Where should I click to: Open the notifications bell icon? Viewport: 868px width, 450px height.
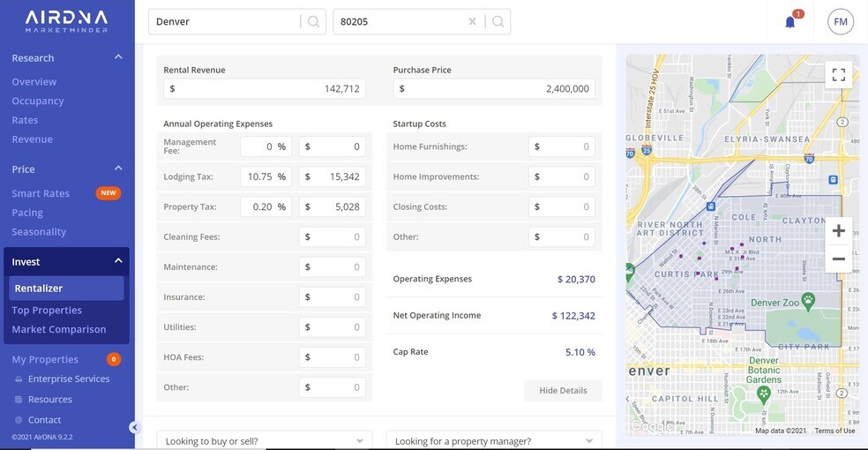point(789,22)
